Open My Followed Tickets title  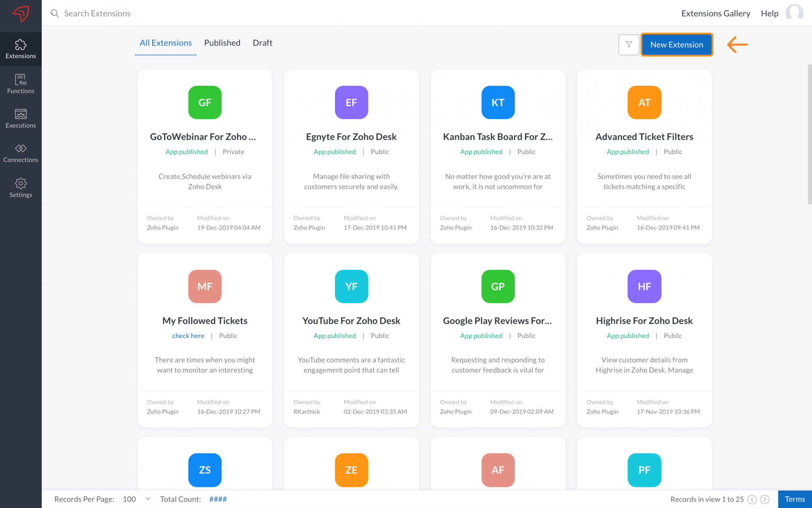[x=205, y=321]
